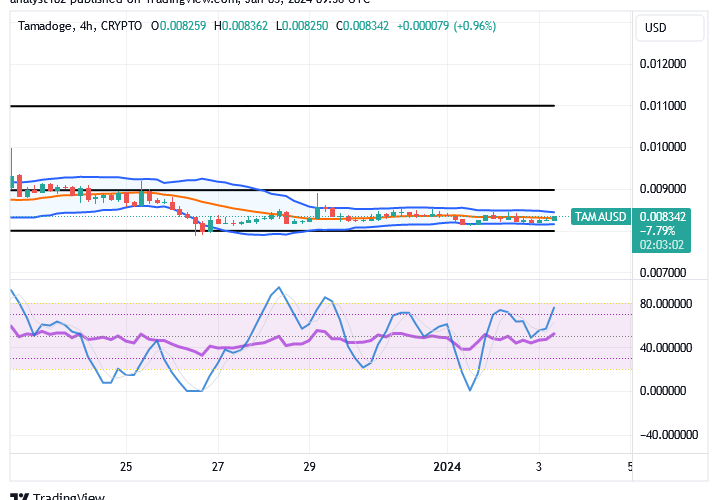Click the 0.011000 price axis label
Viewport: 718px width, 500px height.
tap(663, 106)
